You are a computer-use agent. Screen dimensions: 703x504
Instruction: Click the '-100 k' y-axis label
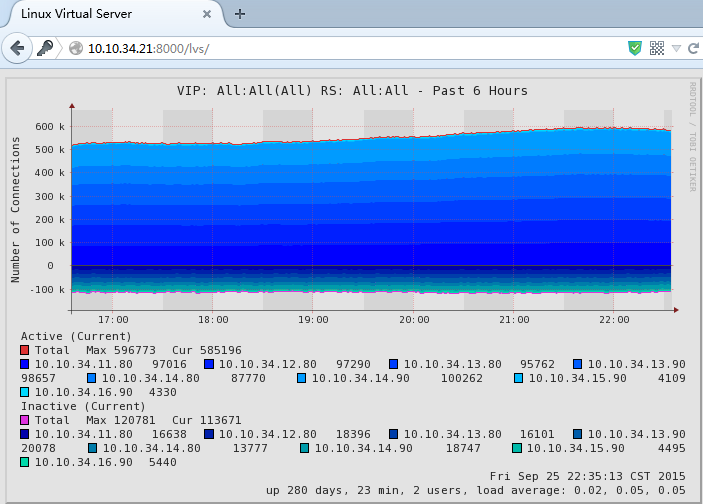coord(47,290)
